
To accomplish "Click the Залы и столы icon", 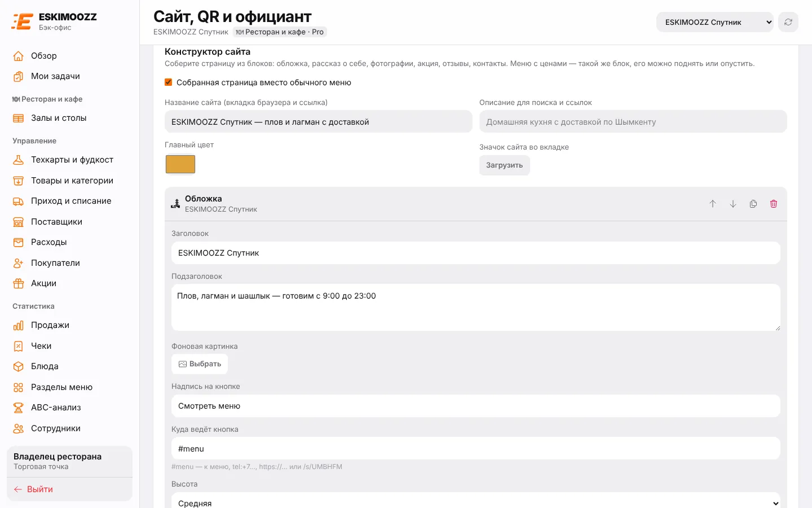I will click(x=19, y=118).
